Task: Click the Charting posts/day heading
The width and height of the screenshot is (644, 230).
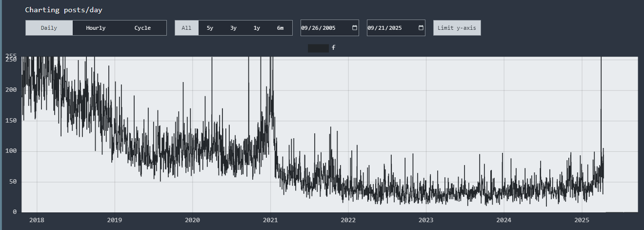Action: click(x=63, y=10)
